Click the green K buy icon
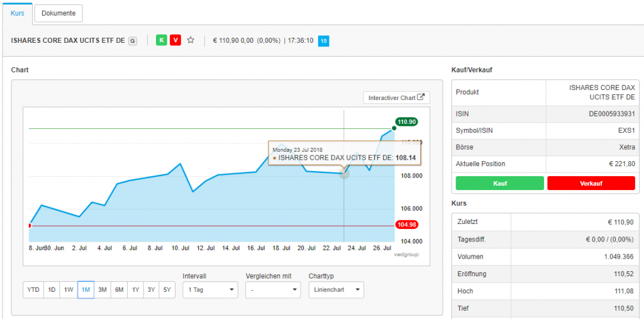Screen dimensions: 644x319 [162, 40]
